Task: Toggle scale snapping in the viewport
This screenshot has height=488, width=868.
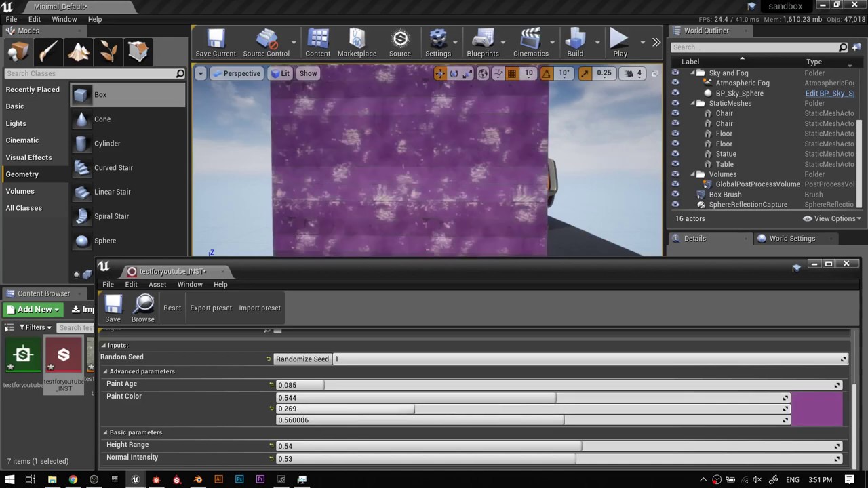Action: click(x=585, y=73)
